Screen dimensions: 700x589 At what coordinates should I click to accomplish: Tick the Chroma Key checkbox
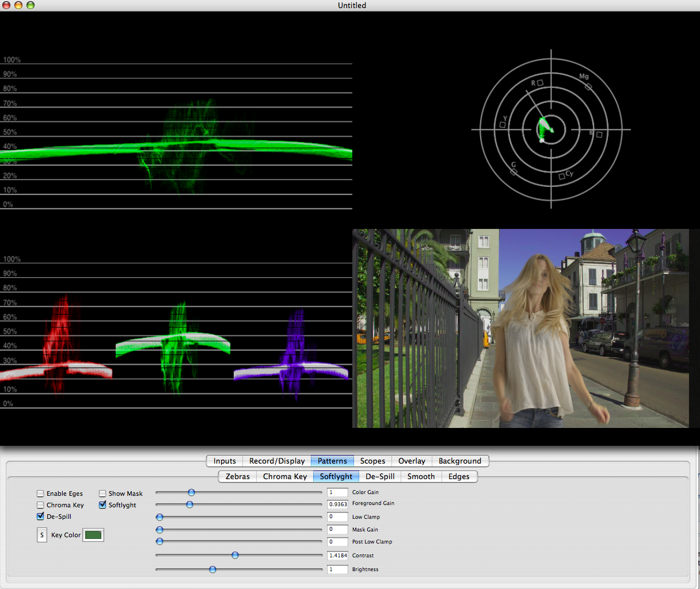tap(40, 505)
